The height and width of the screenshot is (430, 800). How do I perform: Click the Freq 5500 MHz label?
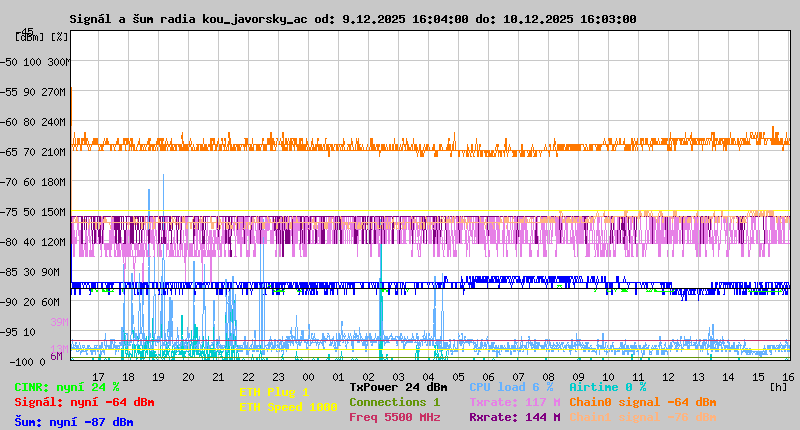click(x=394, y=417)
